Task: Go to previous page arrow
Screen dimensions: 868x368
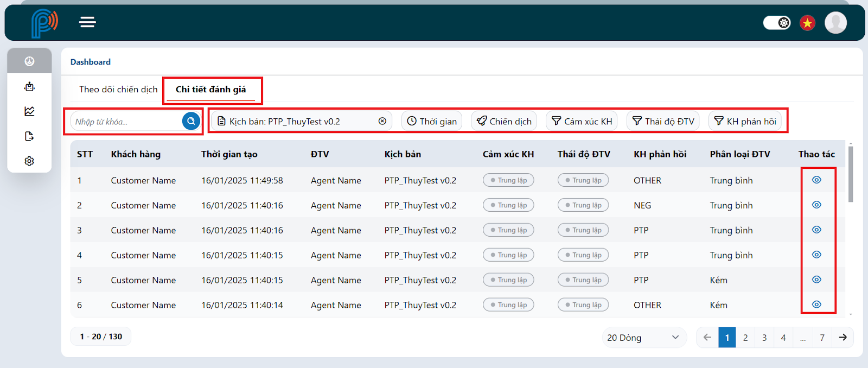Action: coord(707,338)
